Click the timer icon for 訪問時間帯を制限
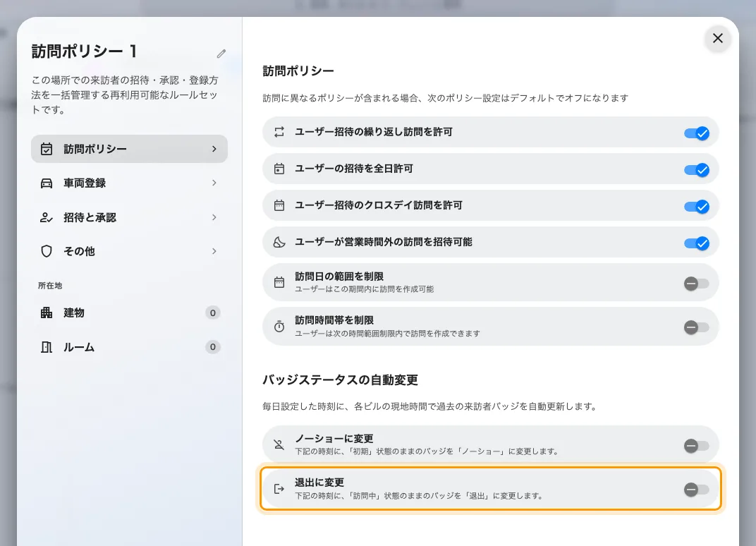The height and width of the screenshot is (546, 756). pyautogui.click(x=279, y=327)
